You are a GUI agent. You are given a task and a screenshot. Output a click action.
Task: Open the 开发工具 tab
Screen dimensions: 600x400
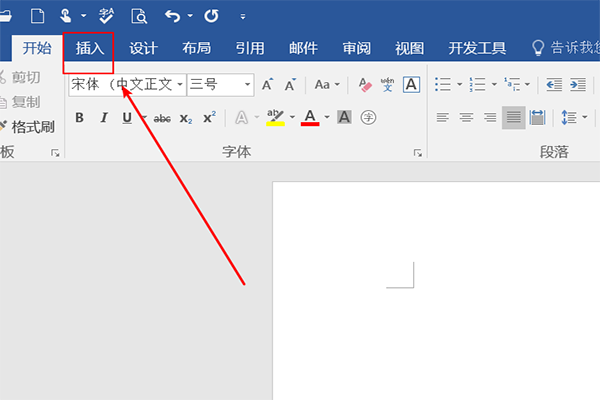(x=477, y=48)
